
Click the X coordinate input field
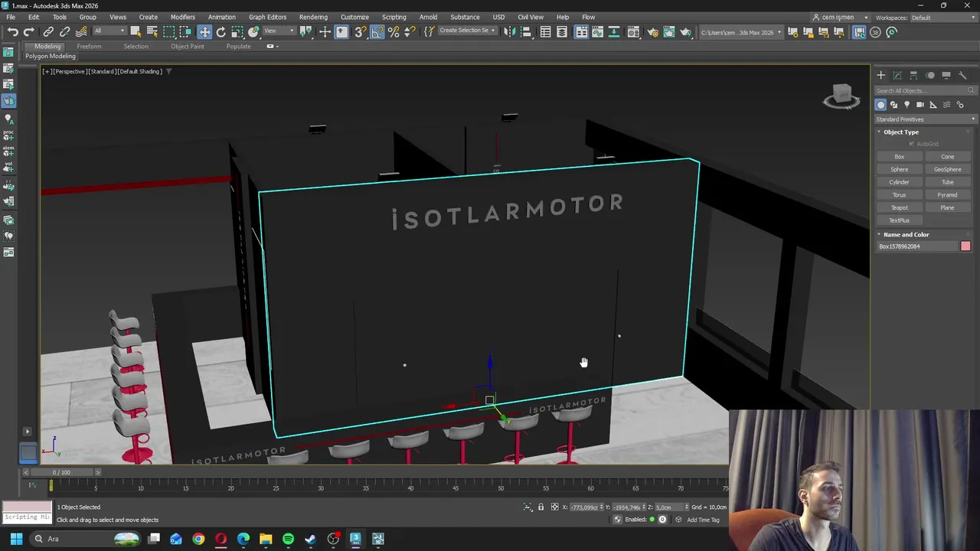(x=586, y=507)
